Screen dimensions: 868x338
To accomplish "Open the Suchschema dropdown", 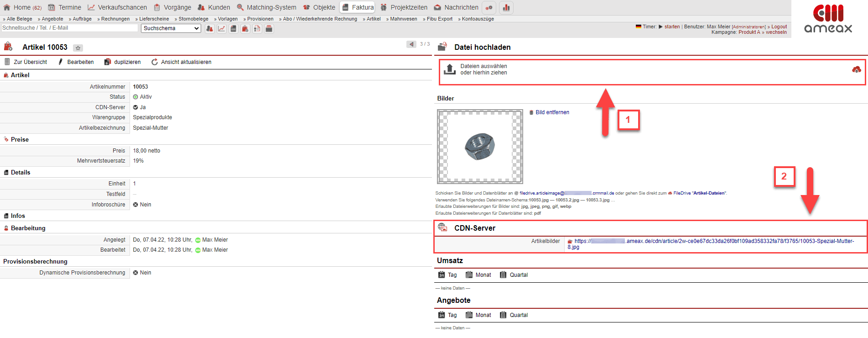I will (171, 28).
